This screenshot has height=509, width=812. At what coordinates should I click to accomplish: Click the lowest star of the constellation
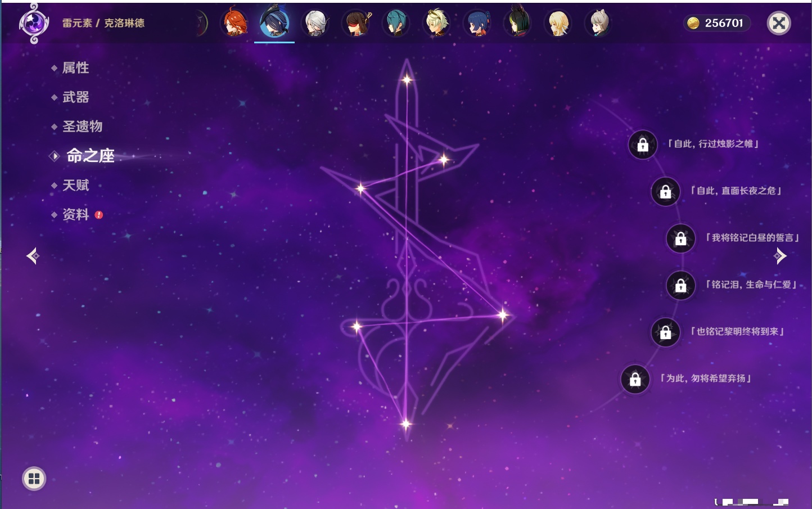coord(405,424)
